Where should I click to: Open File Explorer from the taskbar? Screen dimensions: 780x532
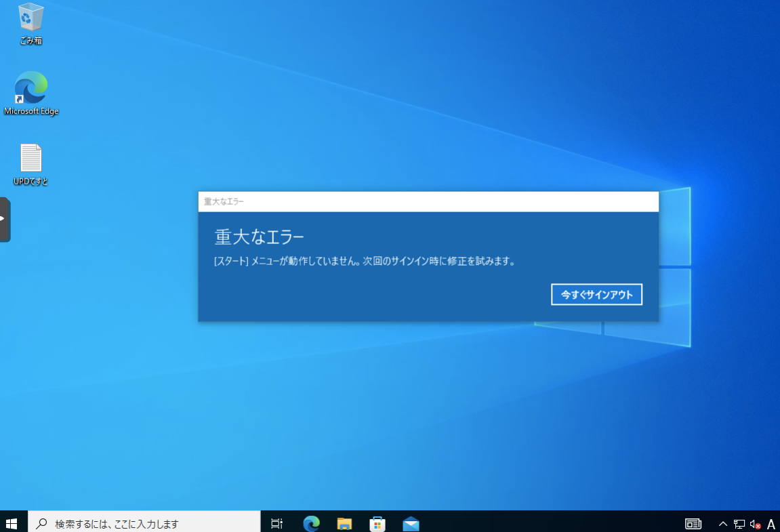[344, 524]
